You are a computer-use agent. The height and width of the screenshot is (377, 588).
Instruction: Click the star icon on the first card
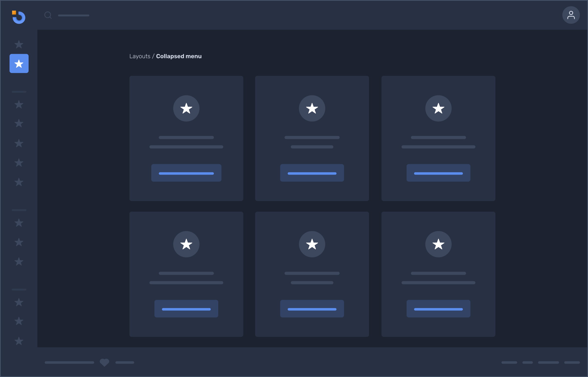[186, 108]
